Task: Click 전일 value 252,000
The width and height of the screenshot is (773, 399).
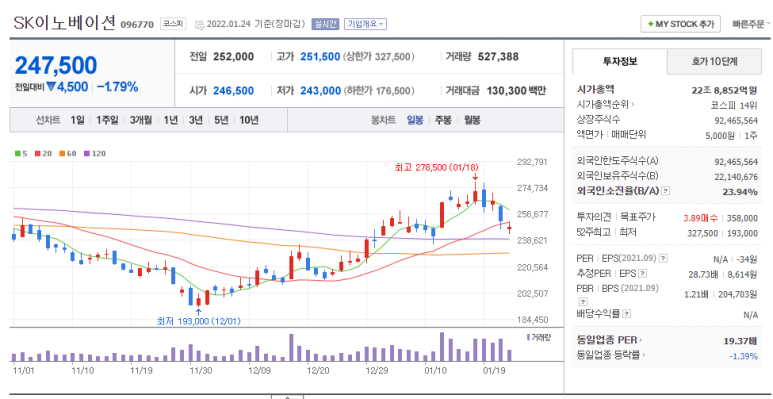Action: pos(234,57)
